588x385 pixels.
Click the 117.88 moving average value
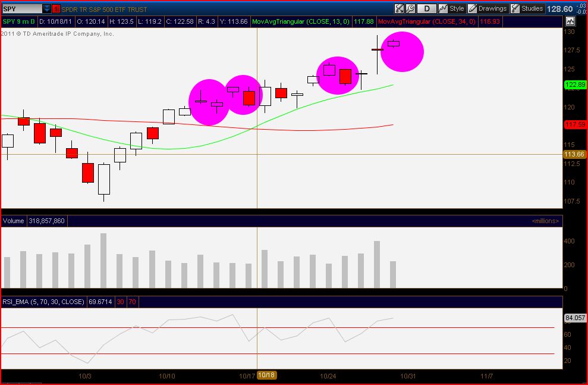[364, 22]
